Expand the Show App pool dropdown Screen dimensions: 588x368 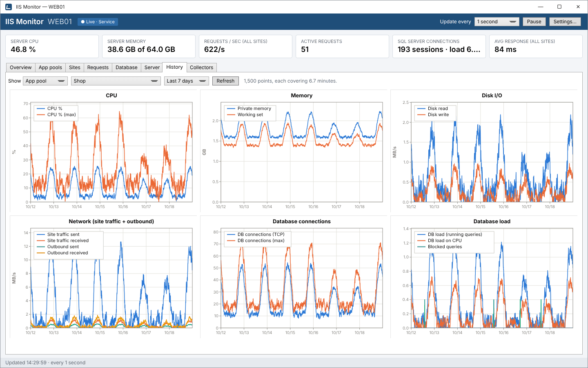[x=45, y=81]
